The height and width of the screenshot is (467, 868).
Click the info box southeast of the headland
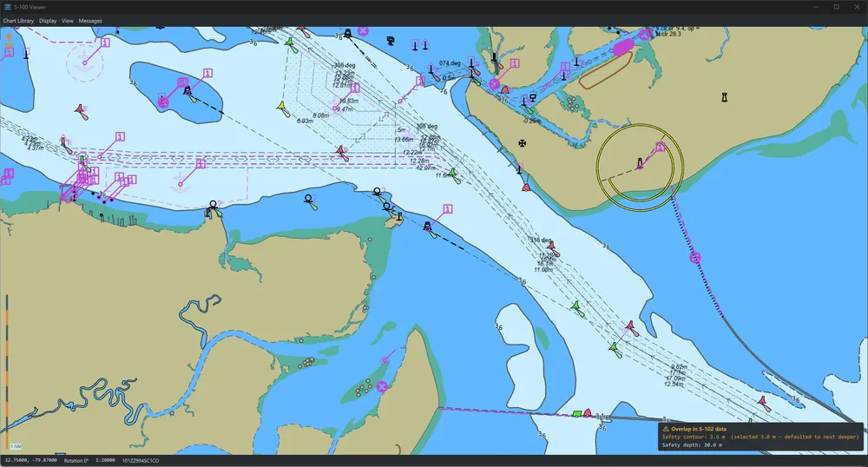pyautogui.click(x=448, y=208)
